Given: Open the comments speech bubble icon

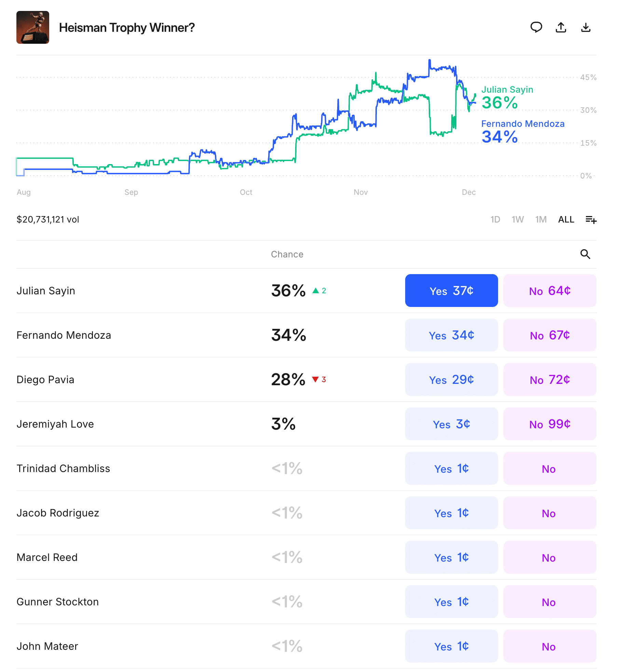Looking at the screenshot, I should (536, 27).
